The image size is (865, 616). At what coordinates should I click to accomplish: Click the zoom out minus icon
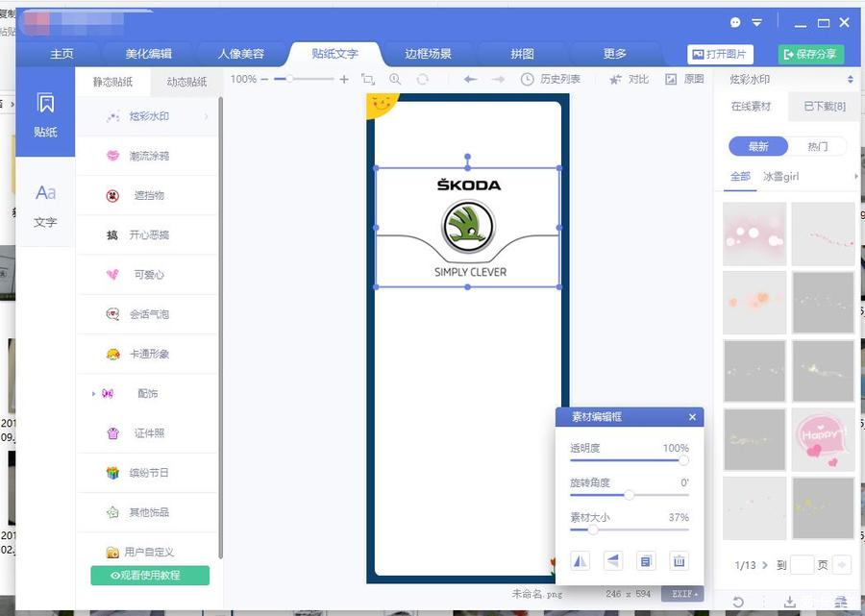tap(264, 80)
